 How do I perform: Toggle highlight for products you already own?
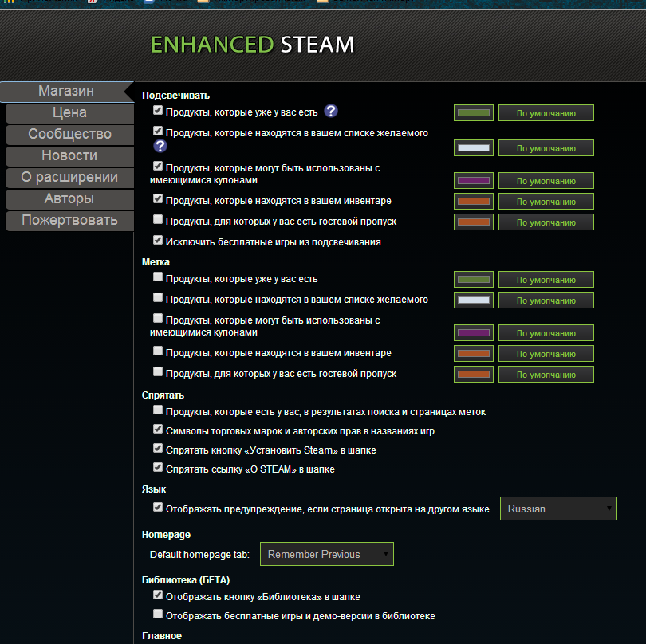point(158,110)
